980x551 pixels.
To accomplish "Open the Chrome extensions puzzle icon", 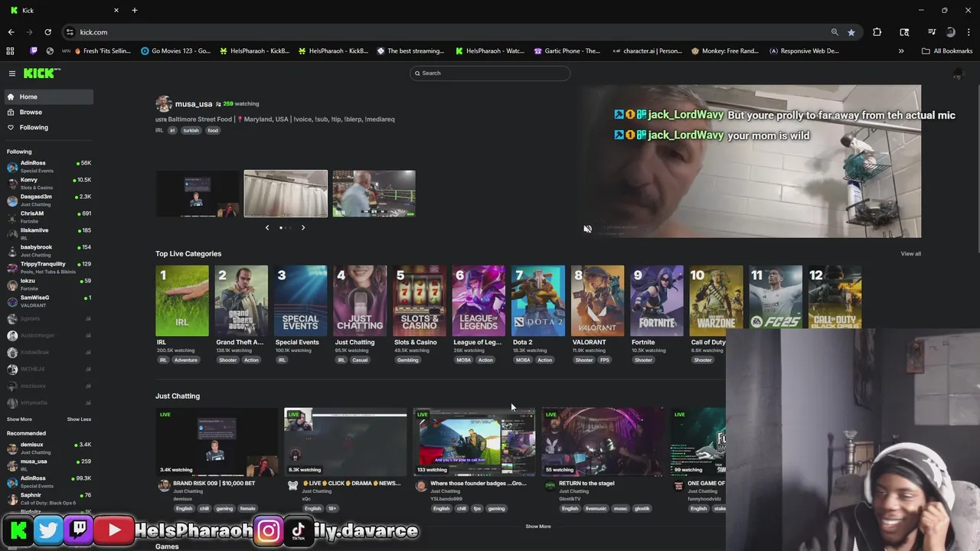I will [877, 32].
